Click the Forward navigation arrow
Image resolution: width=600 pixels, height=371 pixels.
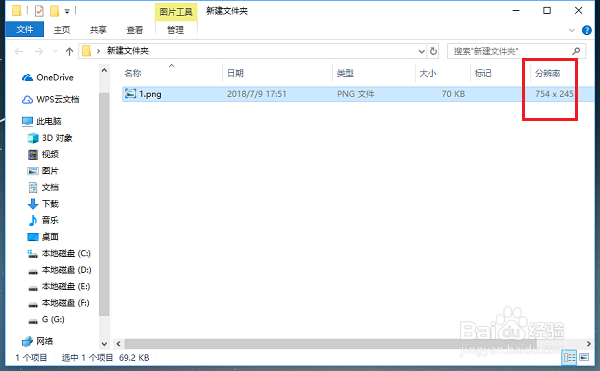tap(39, 51)
